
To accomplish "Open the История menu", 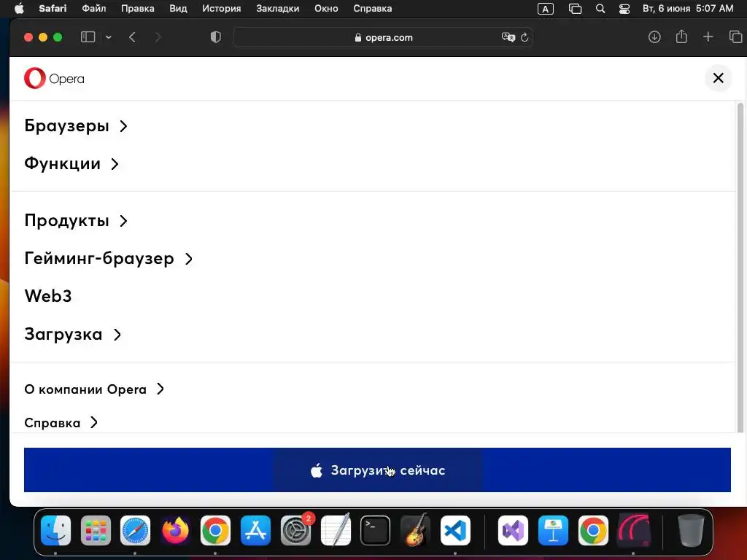I will coord(222,9).
